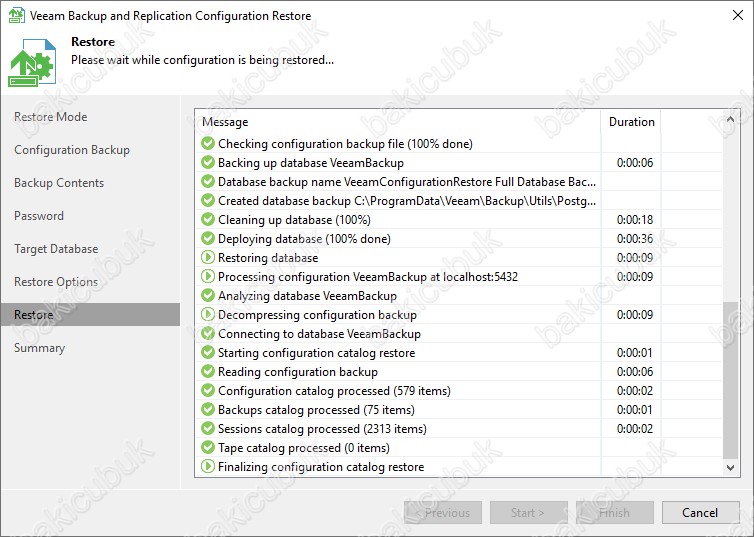Click in-progress icon for Finalizing configuration catalog restore
754x537 pixels.
(x=208, y=466)
